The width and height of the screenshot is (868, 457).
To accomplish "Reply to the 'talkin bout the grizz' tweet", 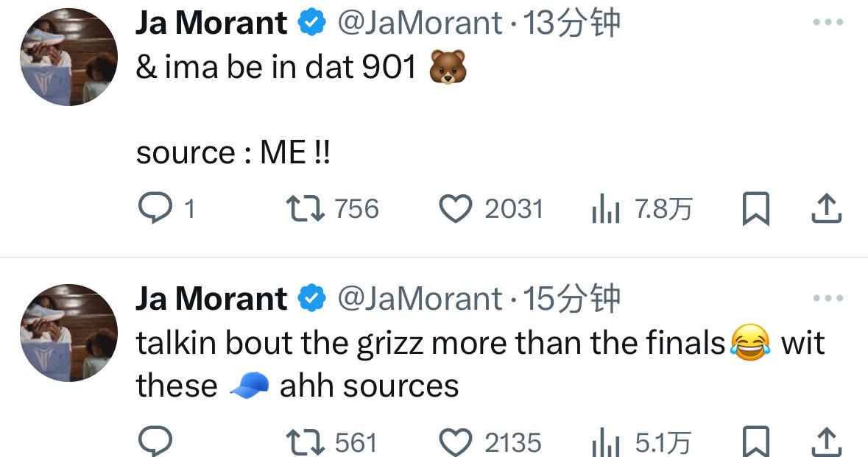I will coord(155,442).
